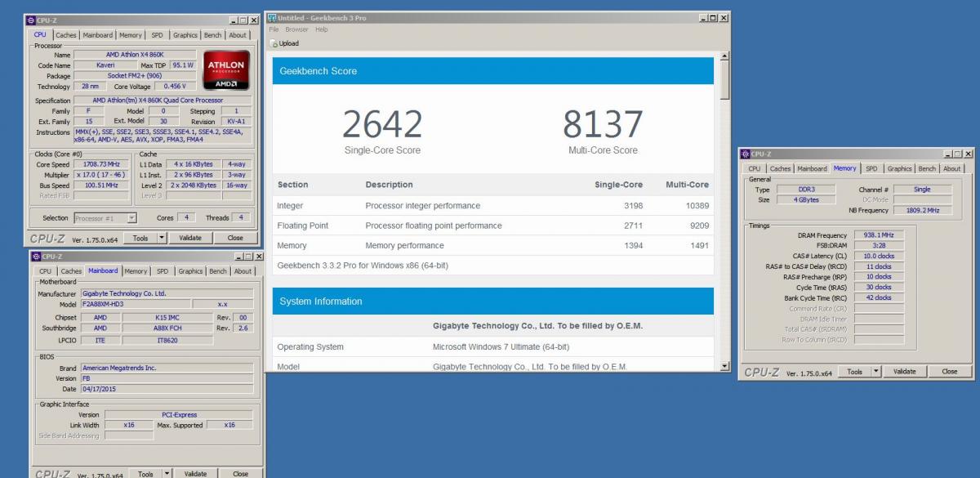Click the Tools button in the CPU window
Image resolution: width=980 pixels, height=478 pixels.
pos(140,238)
